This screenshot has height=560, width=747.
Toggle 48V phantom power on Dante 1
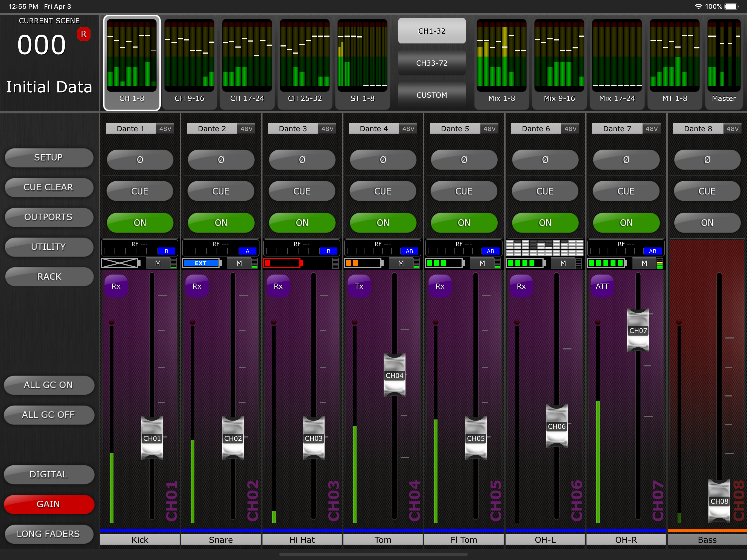pos(165,129)
